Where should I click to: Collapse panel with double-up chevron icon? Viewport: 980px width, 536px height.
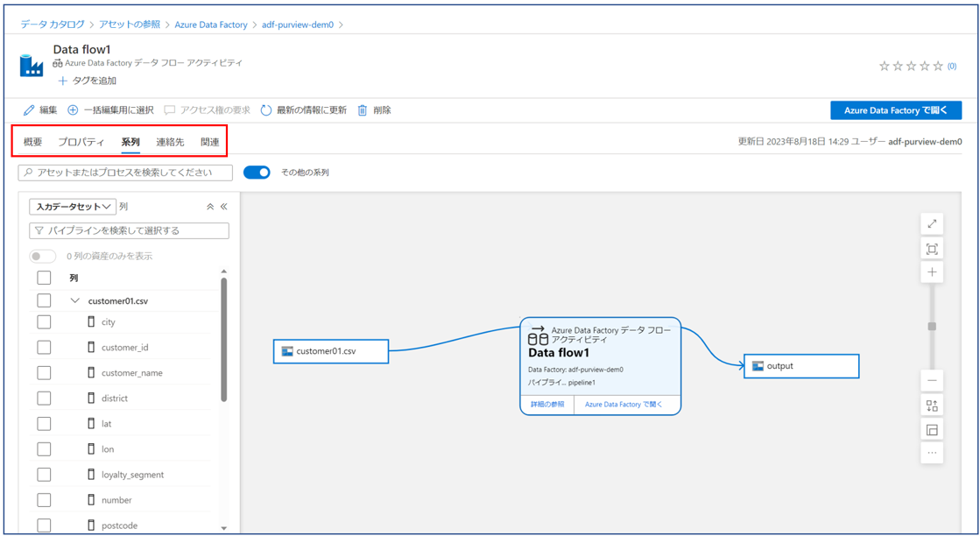point(210,207)
